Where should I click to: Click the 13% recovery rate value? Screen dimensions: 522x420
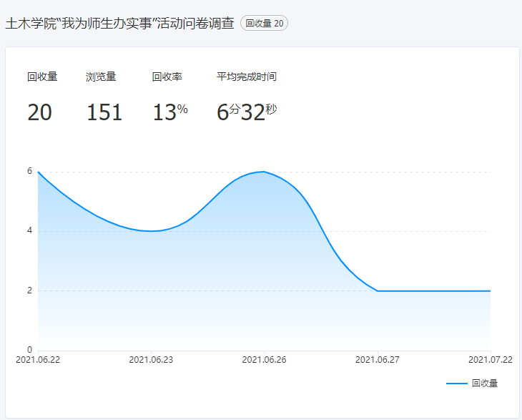(x=169, y=112)
